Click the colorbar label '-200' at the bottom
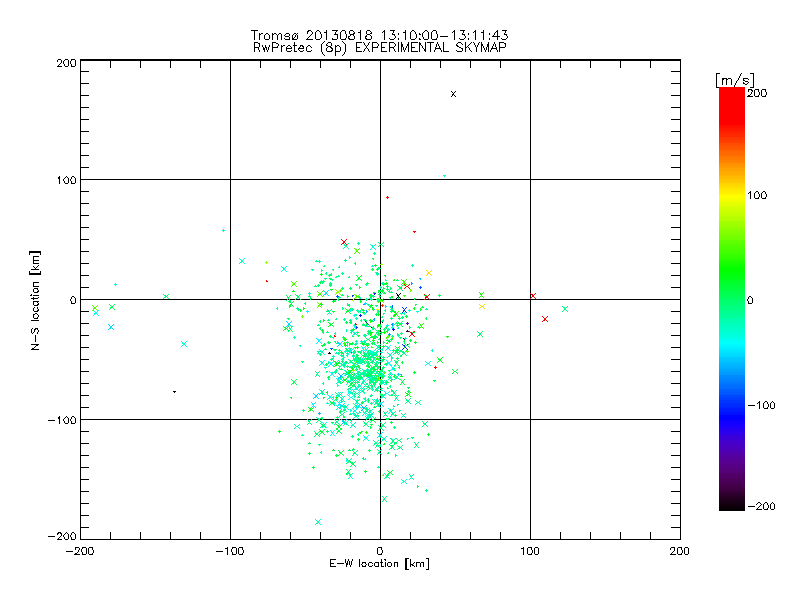 pos(761,506)
